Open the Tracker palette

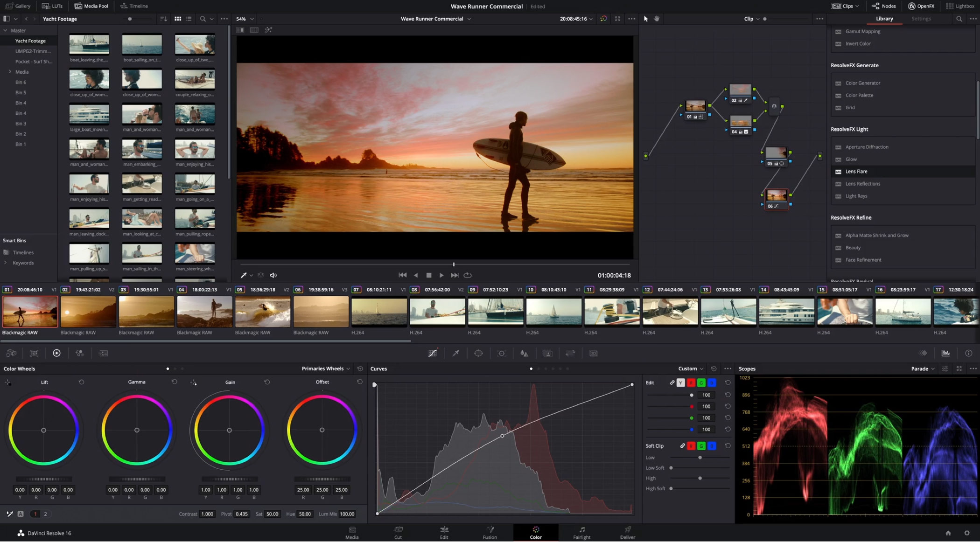[x=502, y=353]
